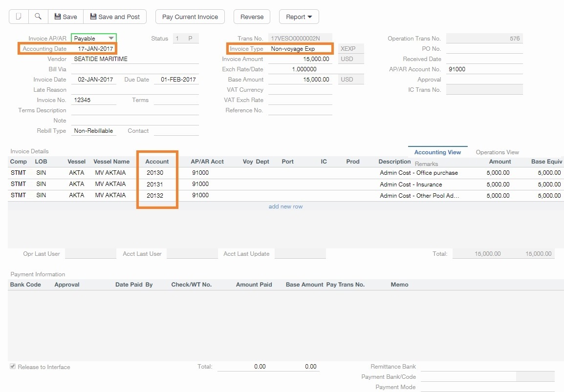564x392 pixels.
Task: Open the Rebill Type selector
Action: click(93, 131)
